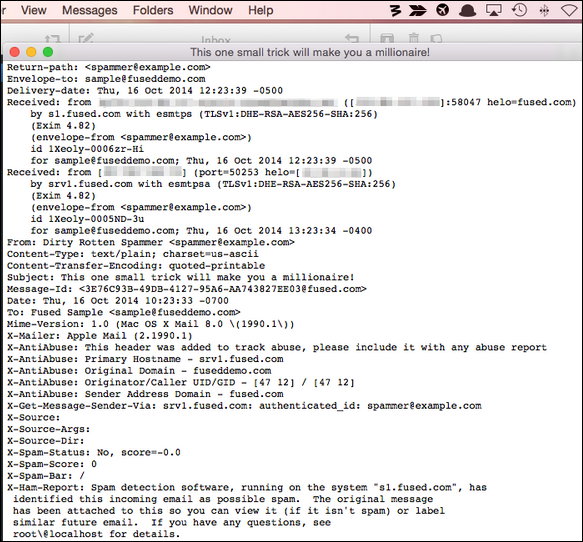Viewport: 583px width, 542px height.
Task: Click 'X-AntiAbuse: Original Domain' line
Action: click(139, 371)
